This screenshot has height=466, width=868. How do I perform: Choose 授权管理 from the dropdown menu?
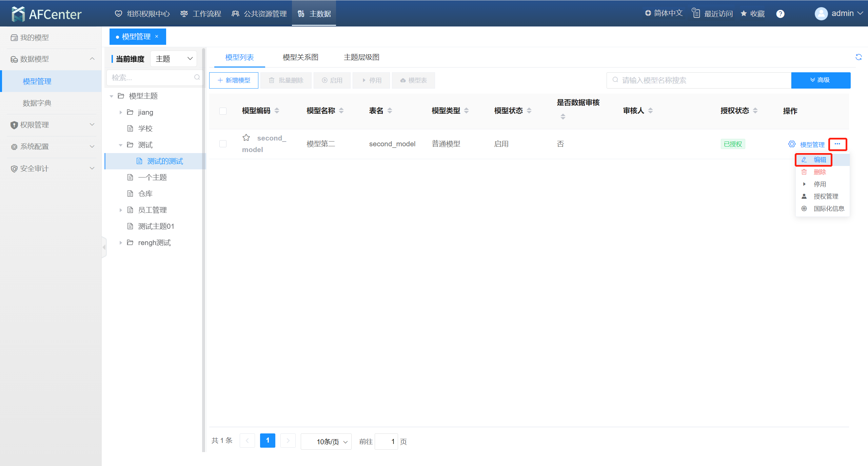tap(826, 197)
